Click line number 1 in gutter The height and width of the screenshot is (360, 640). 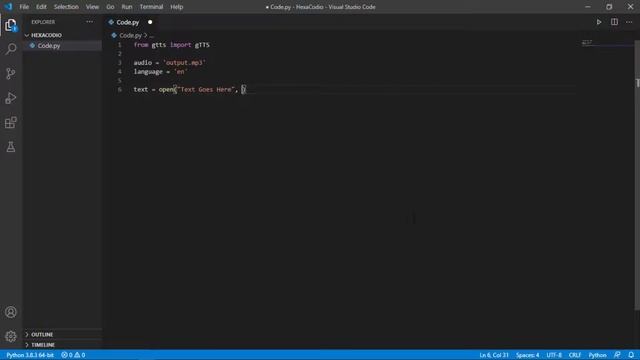(120, 45)
